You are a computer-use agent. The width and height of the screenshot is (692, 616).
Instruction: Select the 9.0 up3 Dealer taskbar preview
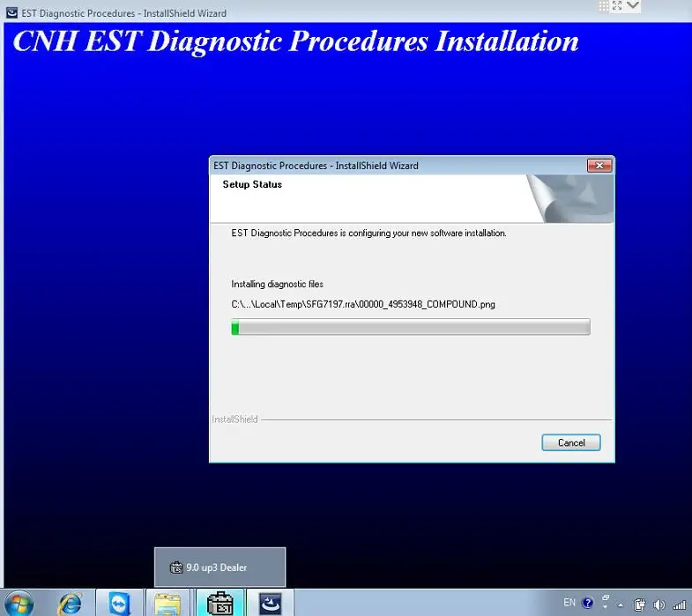220,567
